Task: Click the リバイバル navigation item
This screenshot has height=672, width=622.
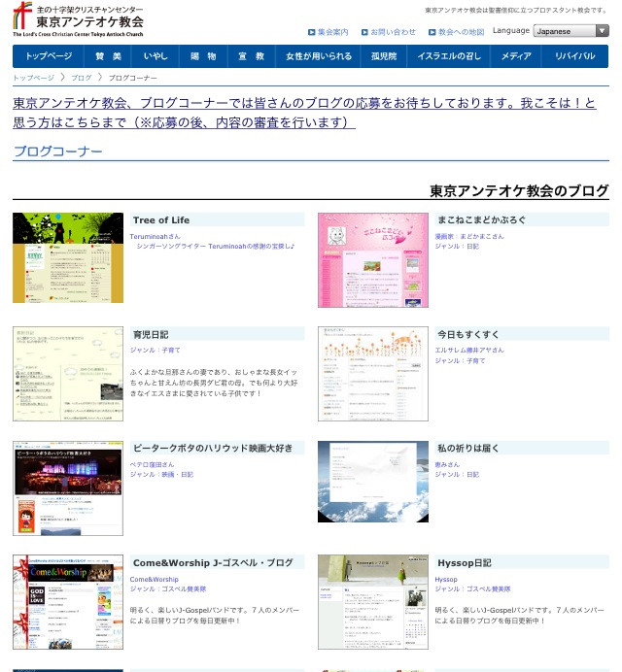Action: (574, 56)
